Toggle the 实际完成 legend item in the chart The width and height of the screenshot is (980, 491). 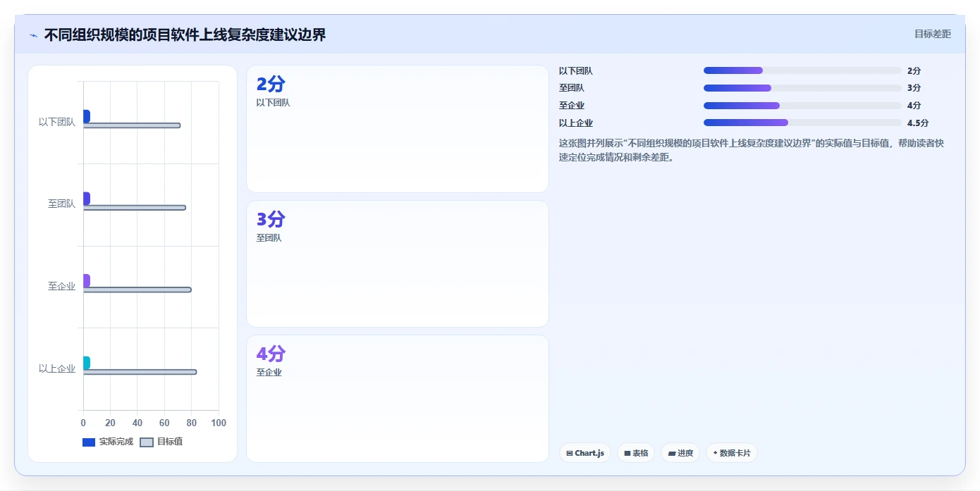coord(108,442)
